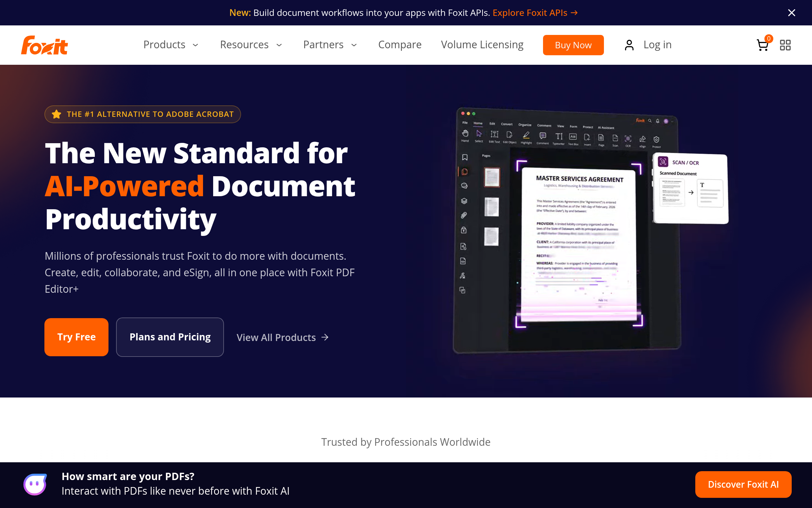Open the Log in link
812x508 pixels.
click(x=657, y=45)
